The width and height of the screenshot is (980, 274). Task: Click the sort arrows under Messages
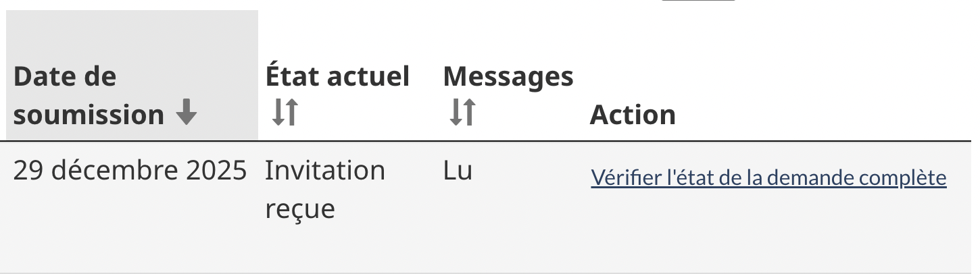[462, 113]
